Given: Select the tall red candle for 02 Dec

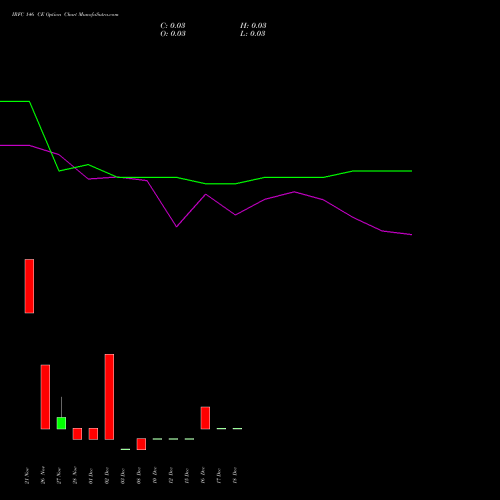Looking at the screenshot, I should point(109,397).
